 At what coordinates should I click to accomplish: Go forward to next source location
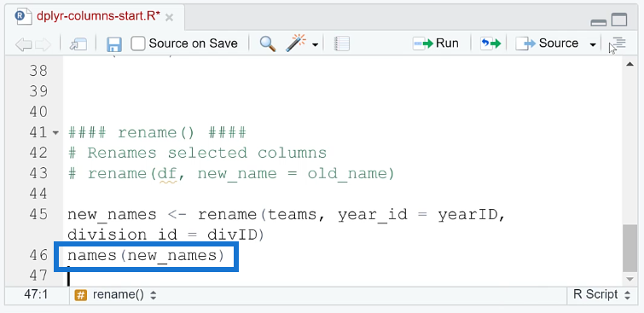(43, 44)
